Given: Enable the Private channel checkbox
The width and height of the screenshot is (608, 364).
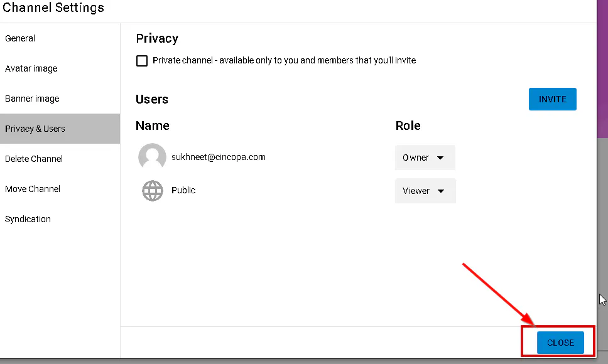Looking at the screenshot, I should tap(142, 61).
